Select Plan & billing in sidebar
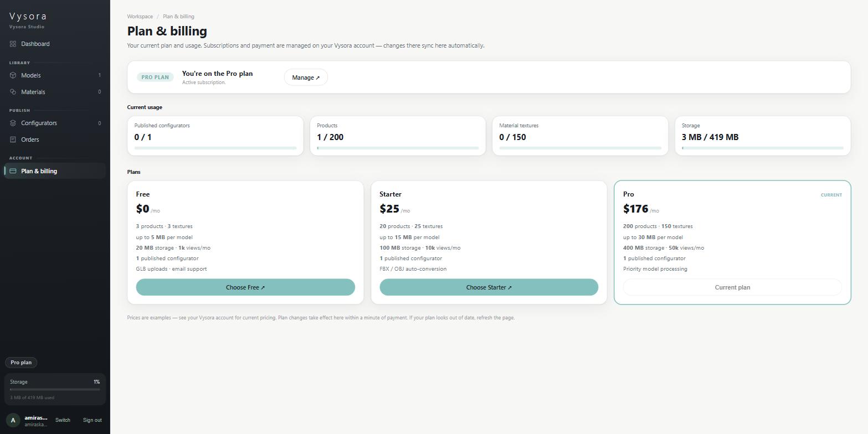Image resolution: width=868 pixels, height=434 pixels. pyautogui.click(x=55, y=171)
